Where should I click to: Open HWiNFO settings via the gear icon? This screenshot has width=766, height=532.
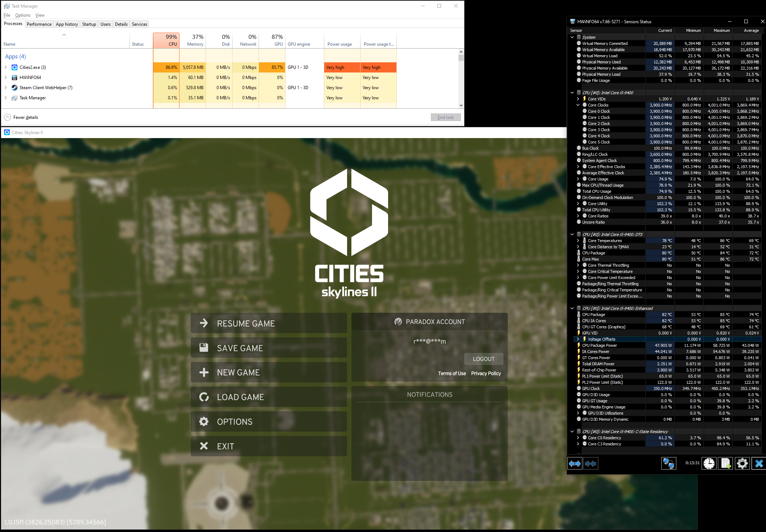[742, 463]
